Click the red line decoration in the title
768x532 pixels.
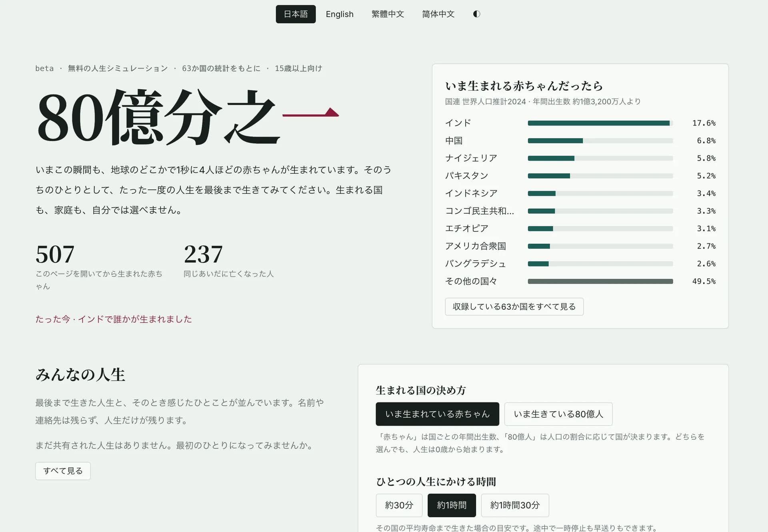click(311, 113)
